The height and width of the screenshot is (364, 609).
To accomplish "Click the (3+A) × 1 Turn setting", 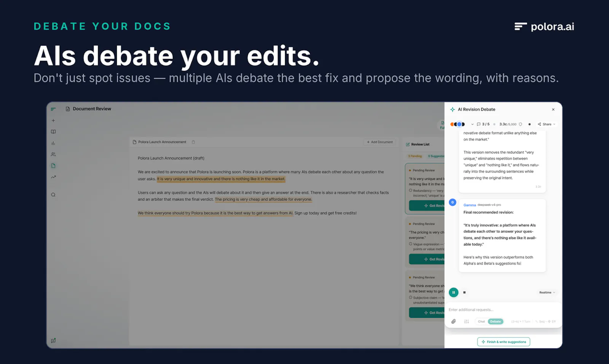I will pyautogui.click(x=521, y=321).
